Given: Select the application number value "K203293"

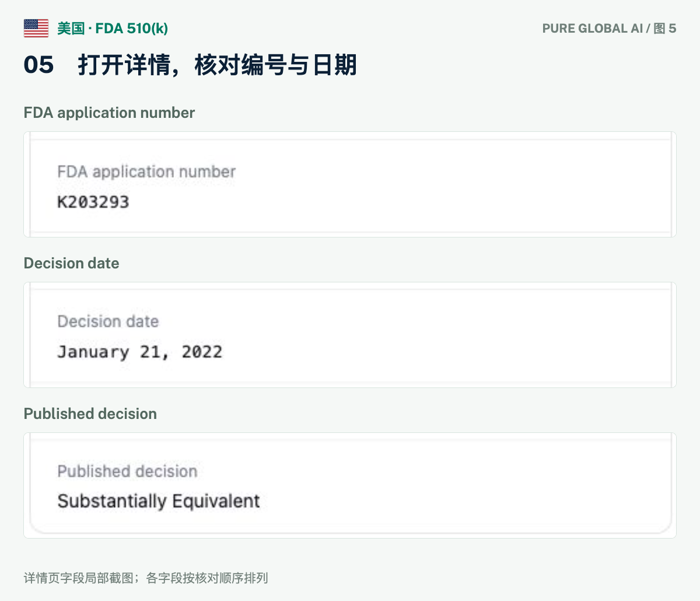Looking at the screenshot, I should 93,202.
